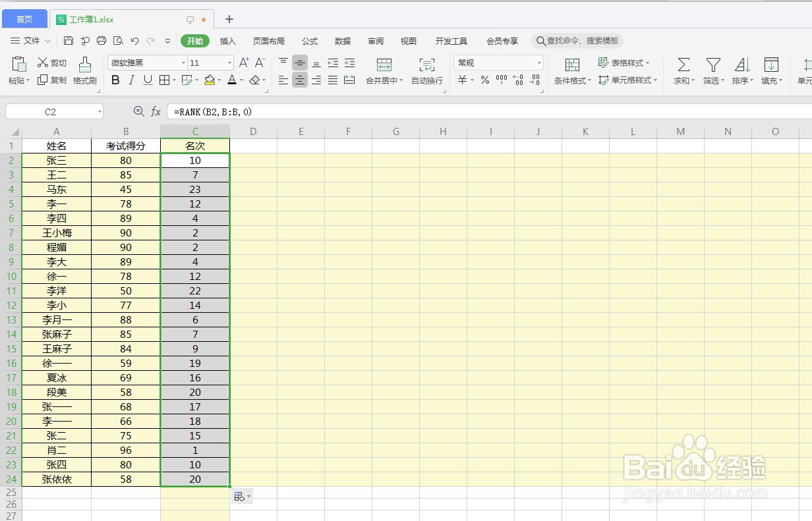Screen dimensions: 812x521
Task: Add a new document tab with plus
Action: (229, 19)
